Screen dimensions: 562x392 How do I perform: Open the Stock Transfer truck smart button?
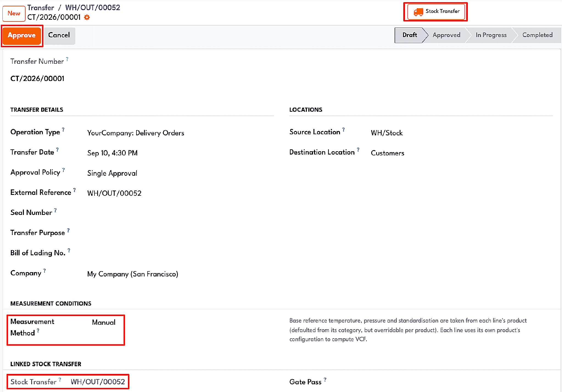436,12
